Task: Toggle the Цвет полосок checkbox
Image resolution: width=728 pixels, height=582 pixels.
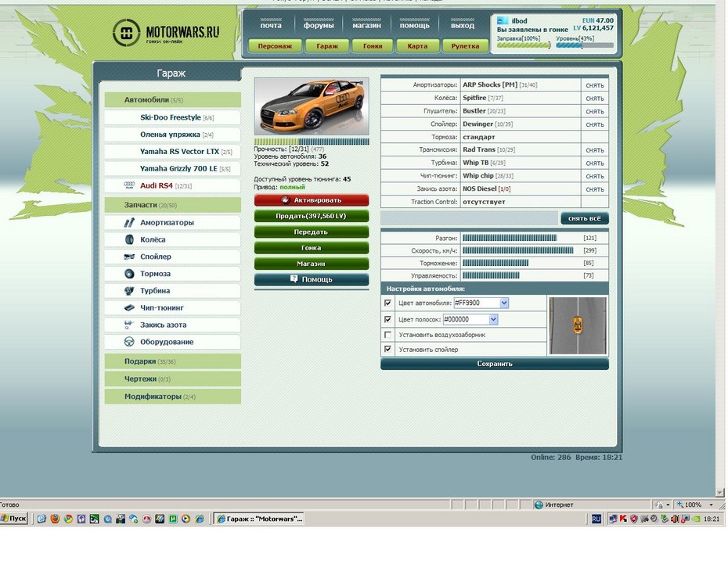Action: [x=388, y=319]
